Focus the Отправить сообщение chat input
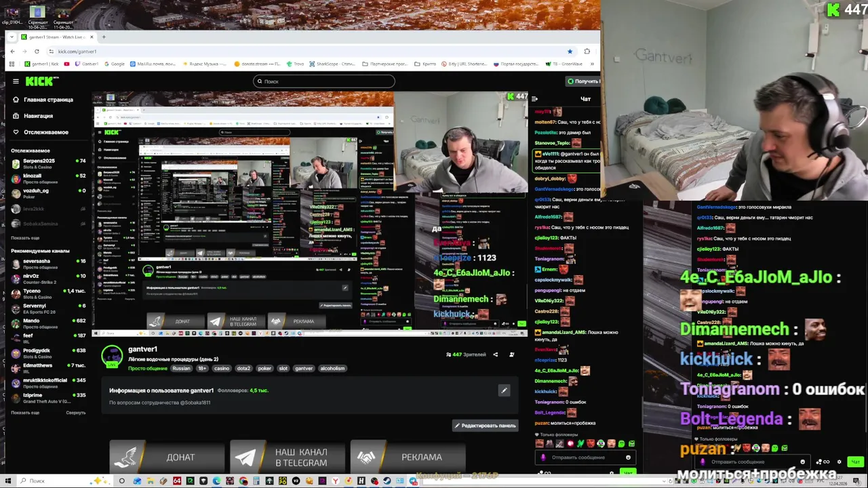 pyautogui.click(x=585, y=457)
